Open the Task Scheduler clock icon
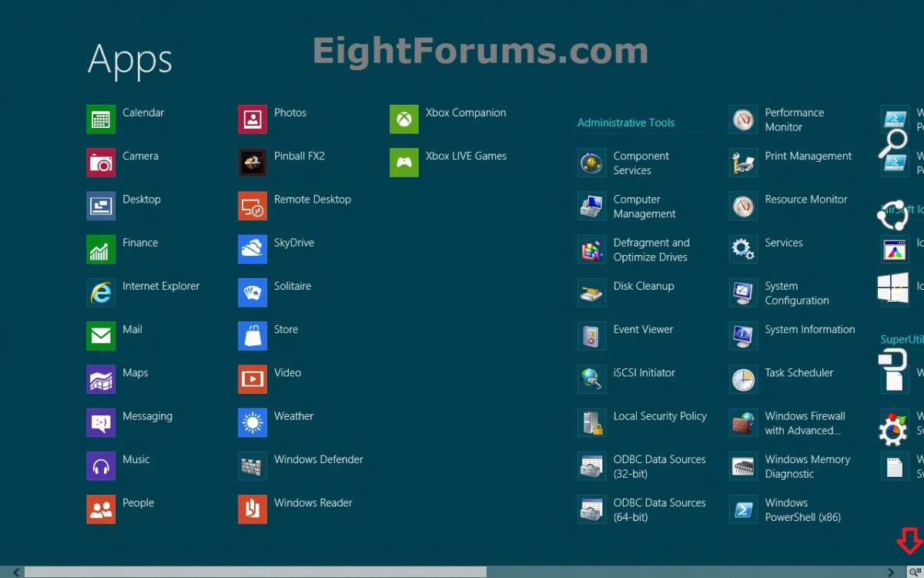This screenshot has height=578, width=924. pyautogui.click(x=743, y=379)
